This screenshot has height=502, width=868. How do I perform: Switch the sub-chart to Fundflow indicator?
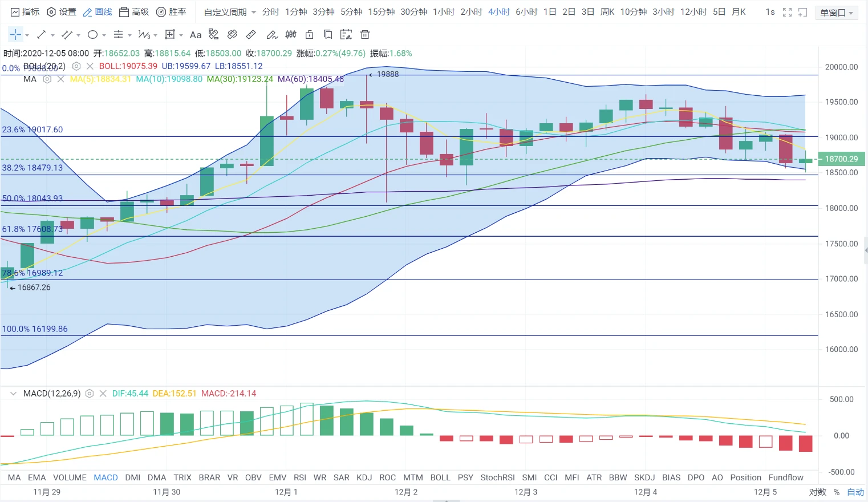(x=786, y=477)
